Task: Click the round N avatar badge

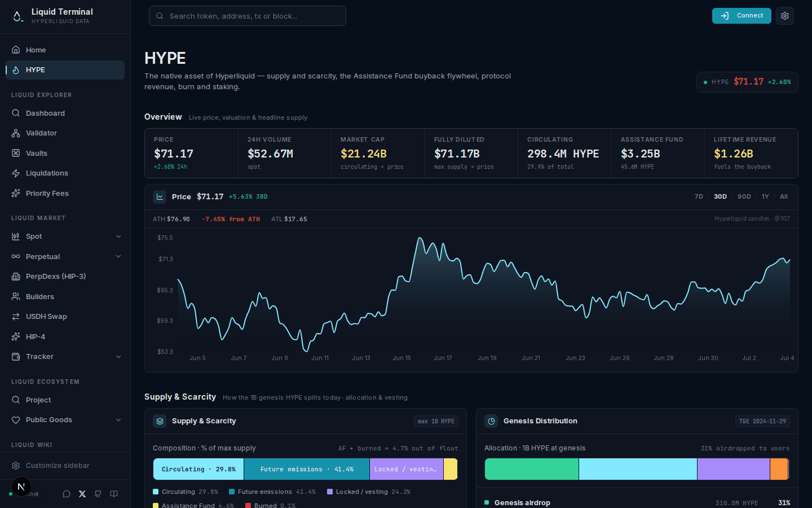Action: pyautogui.click(x=21, y=487)
